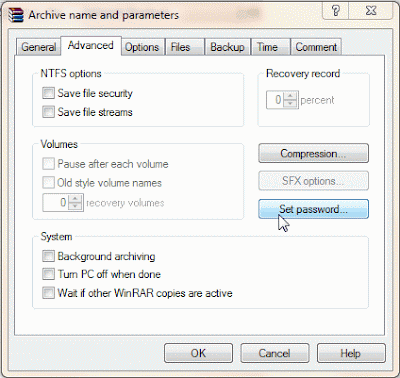400x378 pixels.
Task: Click the Help button
Action: [351, 353]
